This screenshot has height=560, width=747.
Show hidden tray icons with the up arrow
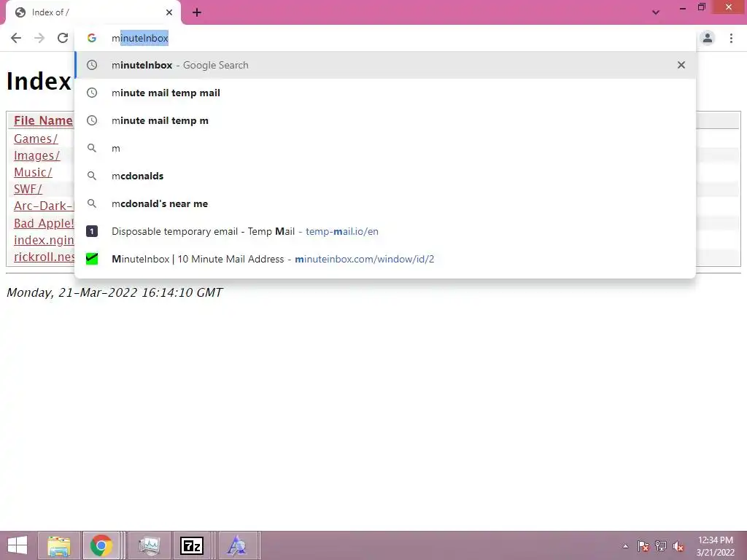point(625,546)
